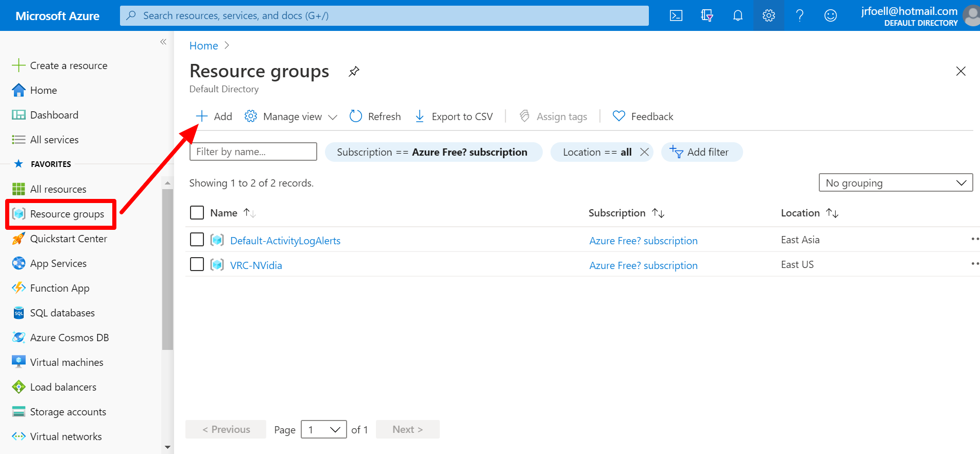Open Quickstart Center rocket icon

19,239
